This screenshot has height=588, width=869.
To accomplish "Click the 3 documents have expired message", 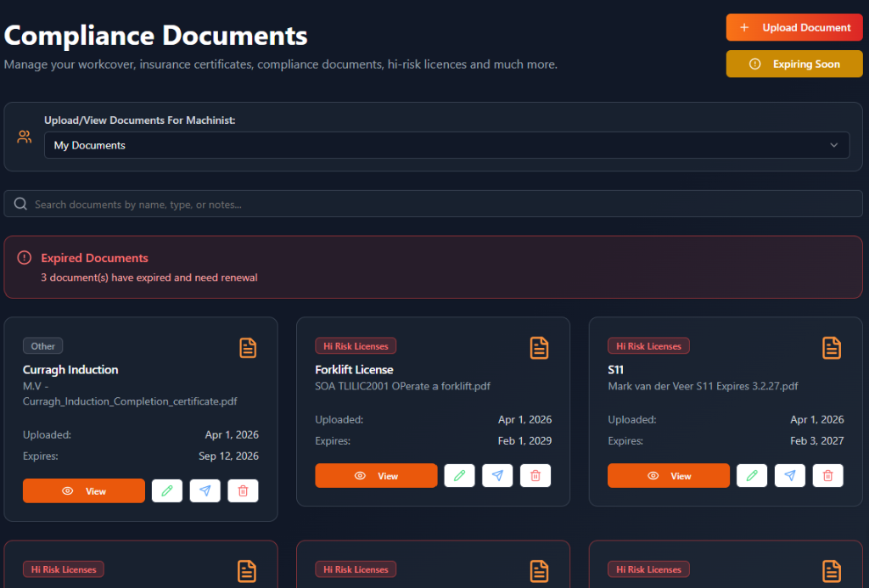I will (149, 277).
